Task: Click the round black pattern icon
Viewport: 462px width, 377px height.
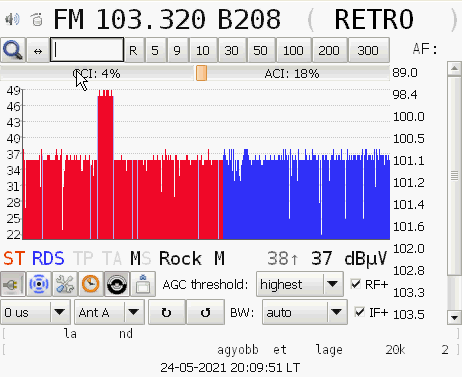Action: 117,284
